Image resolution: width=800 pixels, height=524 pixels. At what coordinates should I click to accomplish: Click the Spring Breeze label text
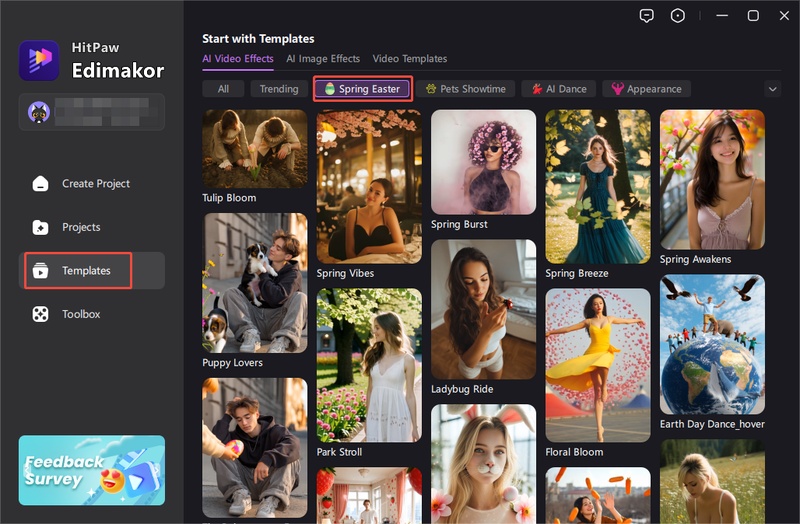click(577, 273)
